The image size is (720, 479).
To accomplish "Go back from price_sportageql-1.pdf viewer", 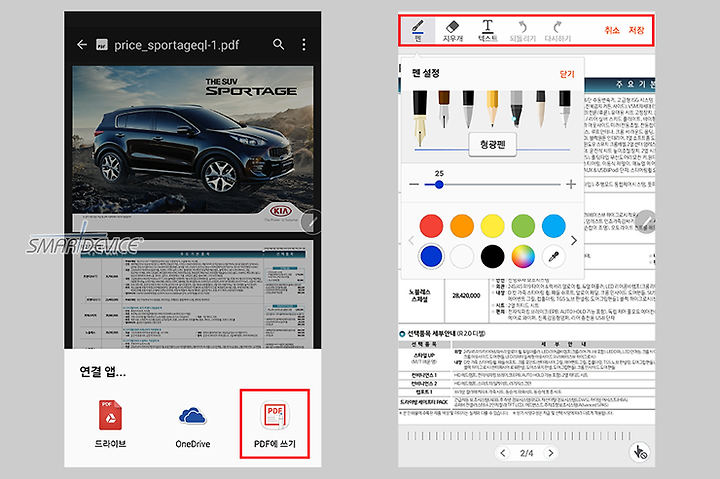I will tap(82, 45).
